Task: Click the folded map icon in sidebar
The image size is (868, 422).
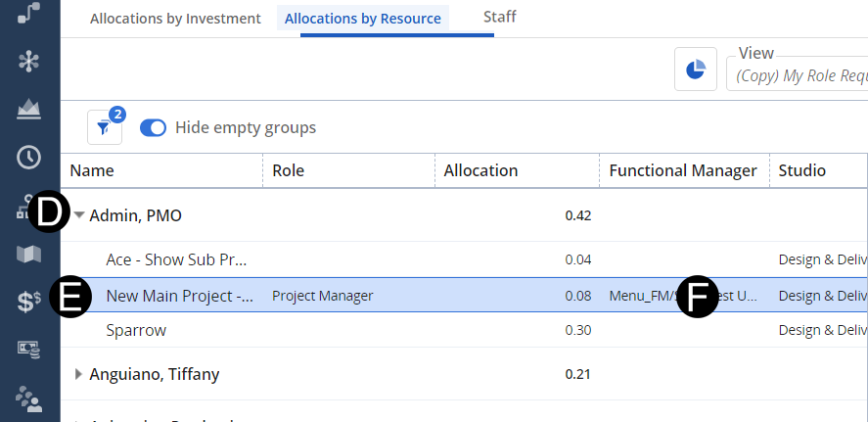Action: tap(29, 254)
